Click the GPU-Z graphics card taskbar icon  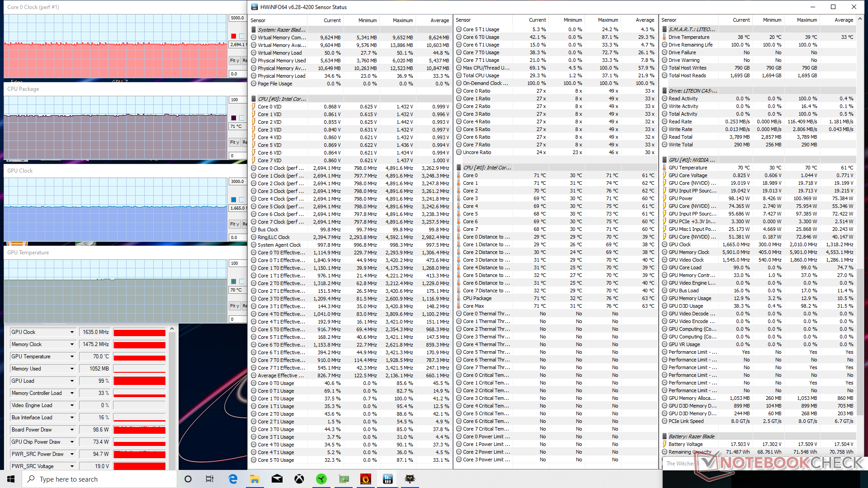[x=344, y=479]
